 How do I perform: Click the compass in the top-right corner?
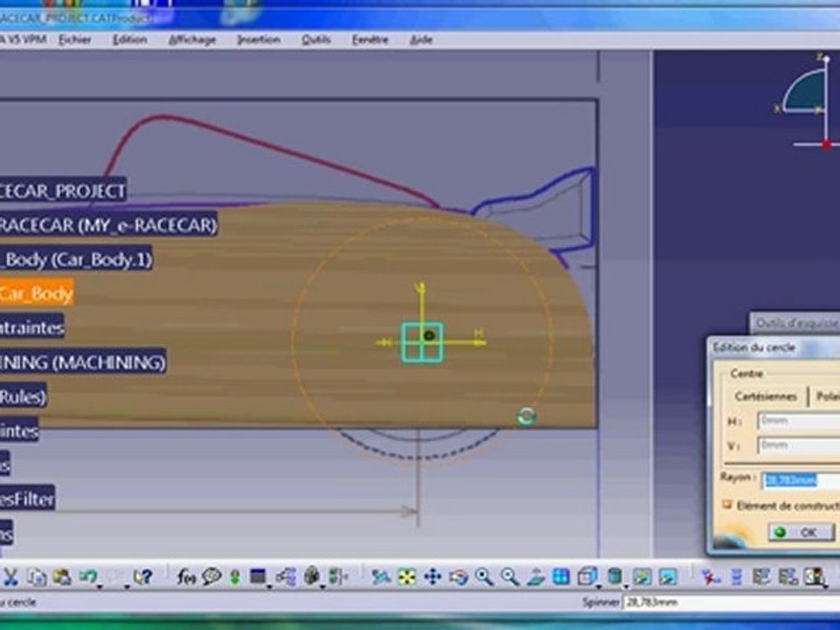tap(808, 101)
